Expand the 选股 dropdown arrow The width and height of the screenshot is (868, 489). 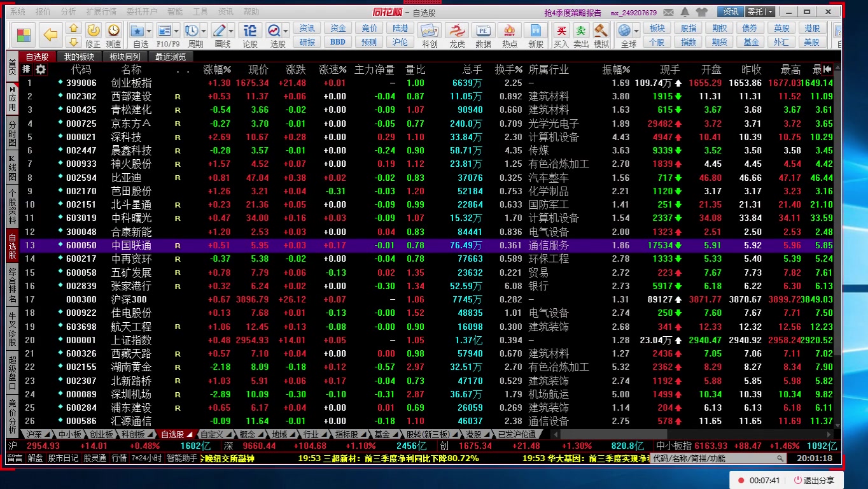coord(286,31)
